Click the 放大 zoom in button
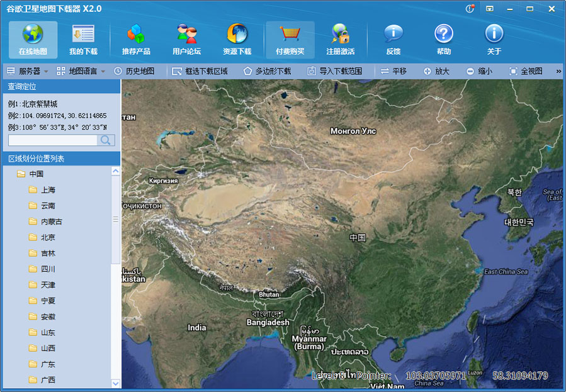Screen dimensions: 566x392 click(436, 72)
